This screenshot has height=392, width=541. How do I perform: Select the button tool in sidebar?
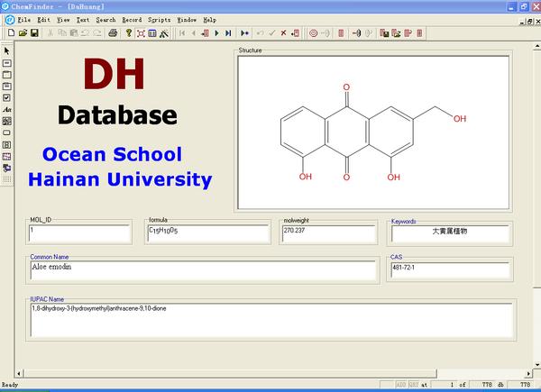pyautogui.click(x=7, y=132)
